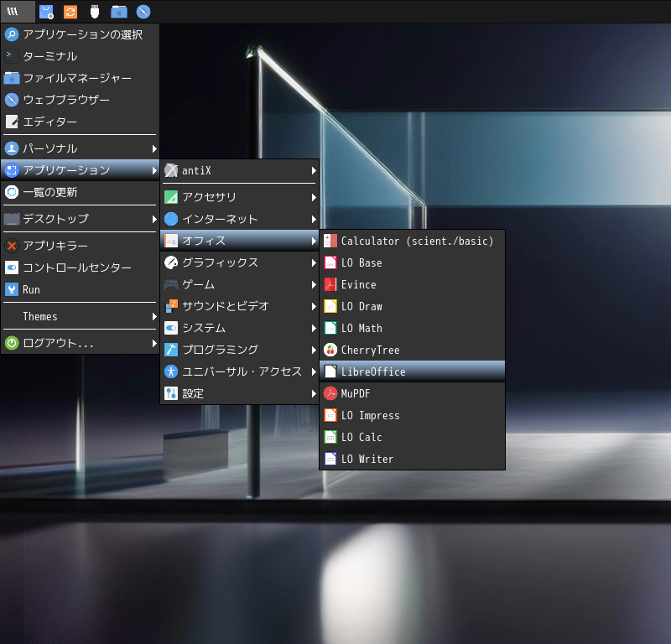Image resolution: width=671 pixels, height=644 pixels.
Task: Click the USB drive icon in top panel
Action: point(95,12)
